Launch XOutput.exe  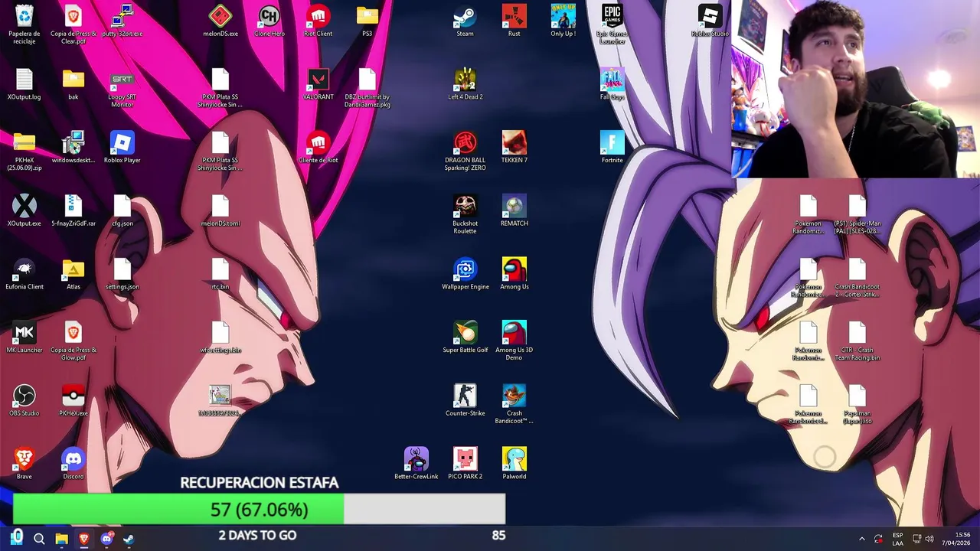(x=24, y=210)
